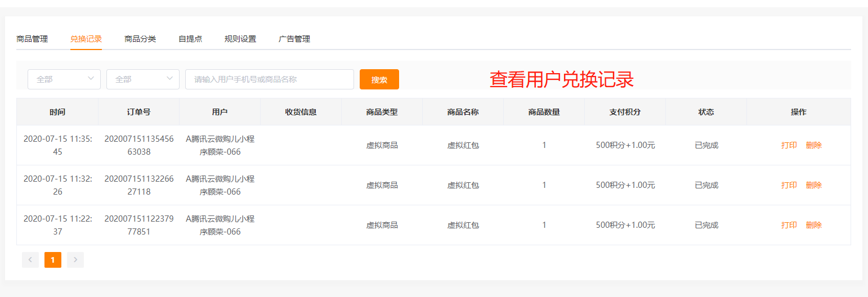The image size is (868, 297).
Task: Go to 广告管理 tab
Action: (294, 39)
